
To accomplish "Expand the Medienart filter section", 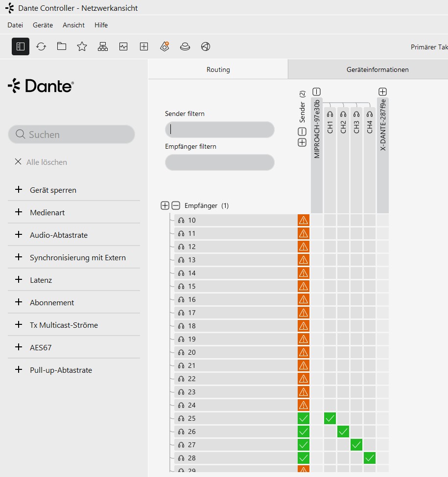I will point(19,212).
